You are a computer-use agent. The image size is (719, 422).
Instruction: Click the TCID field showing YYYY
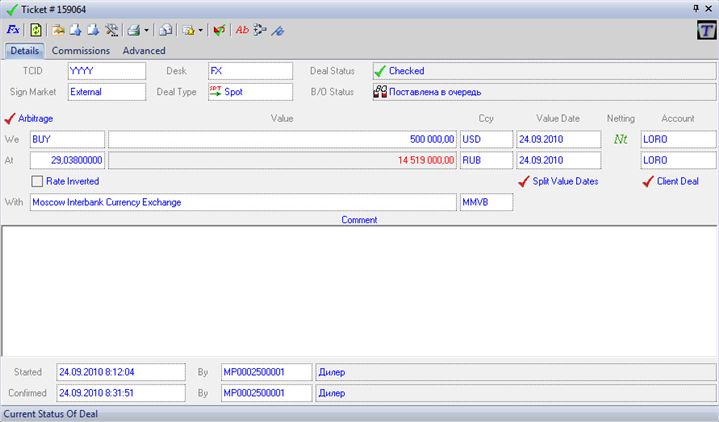point(107,71)
